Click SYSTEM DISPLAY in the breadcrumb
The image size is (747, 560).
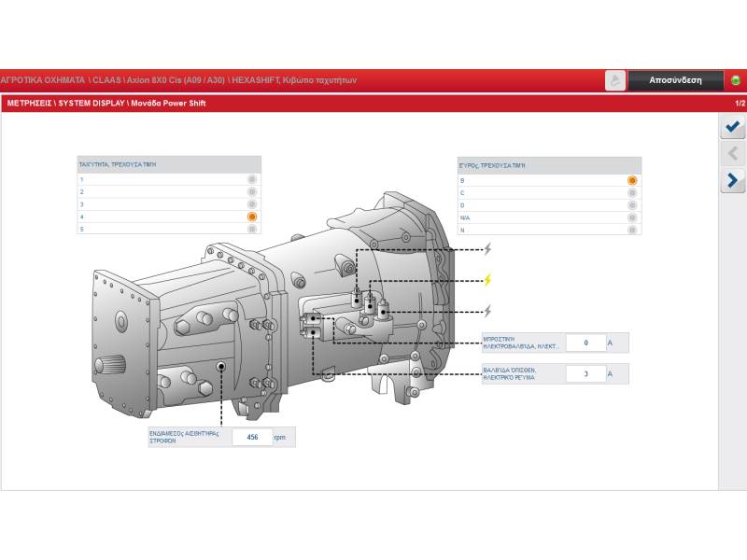(90, 104)
